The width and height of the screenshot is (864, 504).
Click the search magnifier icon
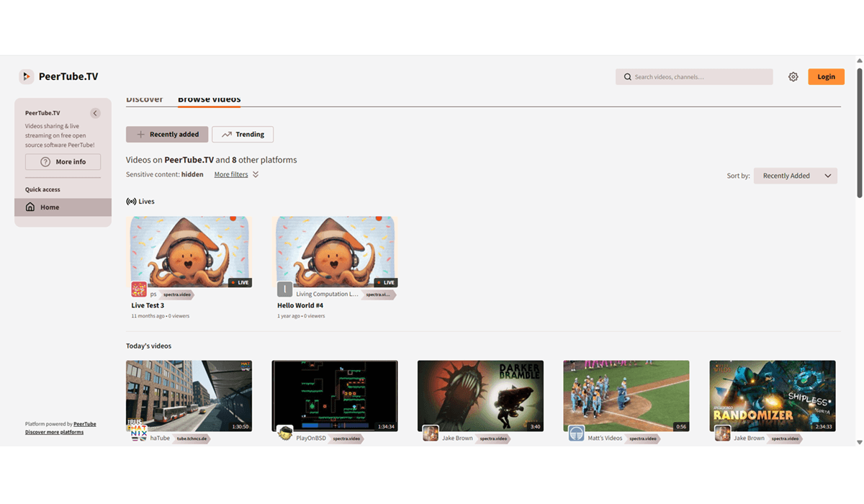(627, 77)
